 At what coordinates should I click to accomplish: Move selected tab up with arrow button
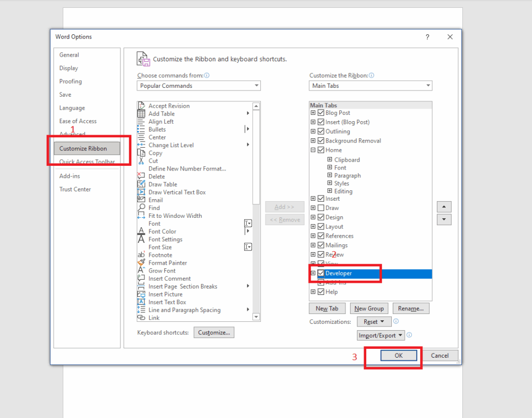tap(444, 206)
